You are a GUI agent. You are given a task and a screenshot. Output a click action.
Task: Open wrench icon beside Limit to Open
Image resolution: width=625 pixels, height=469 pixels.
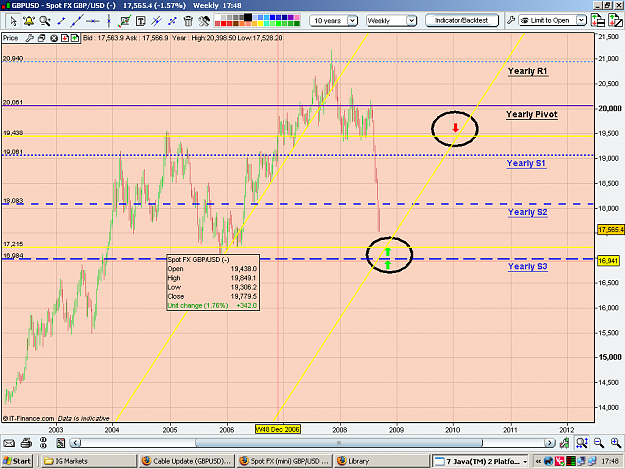[x=511, y=20]
